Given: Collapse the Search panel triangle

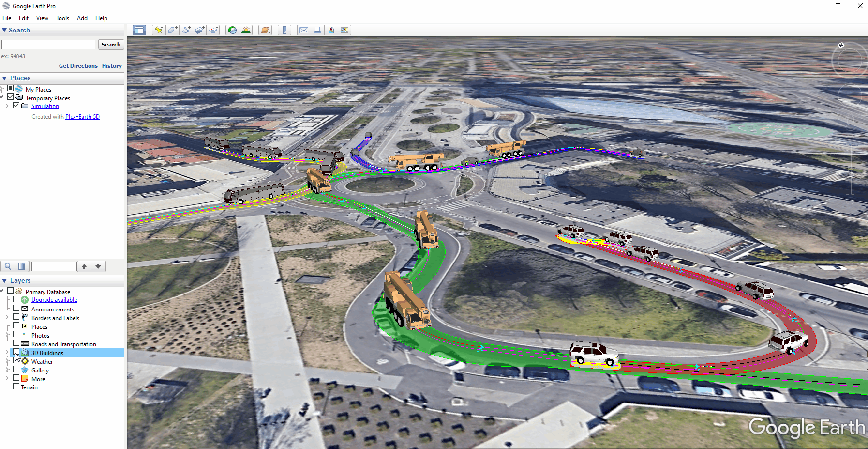Looking at the screenshot, I should [4, 30].
